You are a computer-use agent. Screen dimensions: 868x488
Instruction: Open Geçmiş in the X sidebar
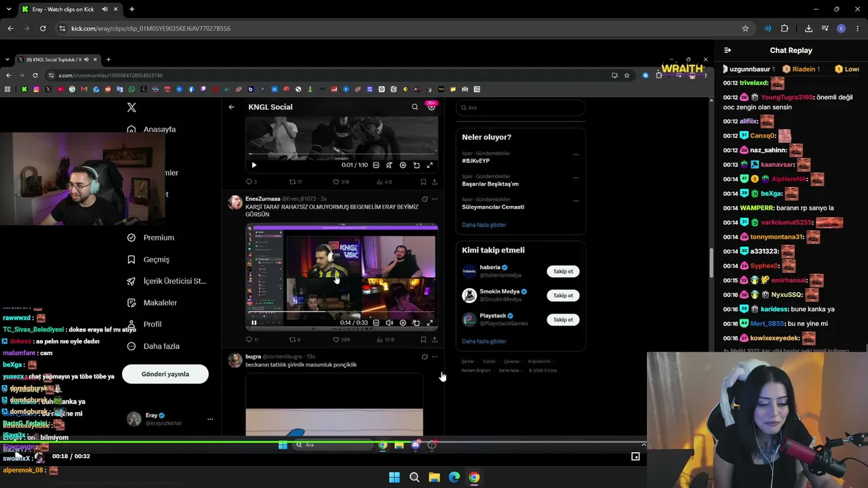149,260
